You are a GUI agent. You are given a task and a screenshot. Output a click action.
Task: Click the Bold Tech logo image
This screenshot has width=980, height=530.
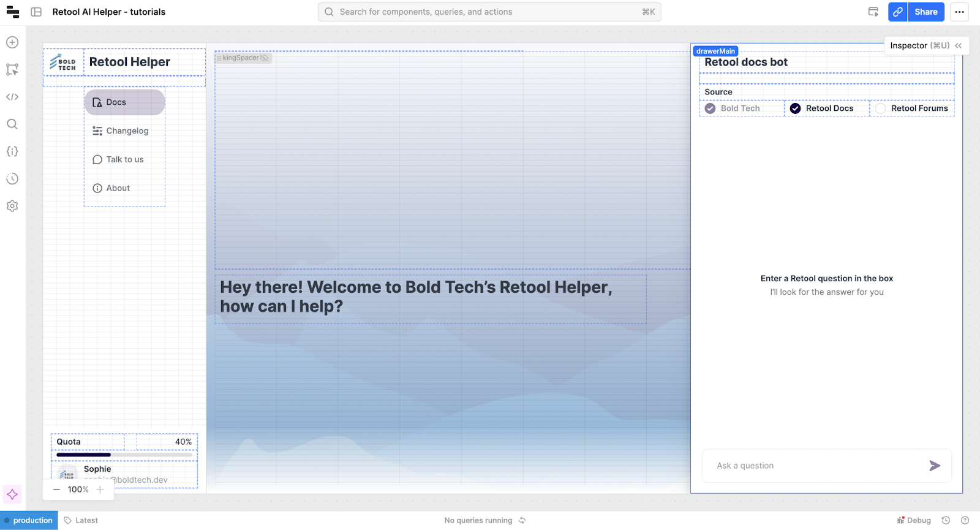tap(63, 62)
